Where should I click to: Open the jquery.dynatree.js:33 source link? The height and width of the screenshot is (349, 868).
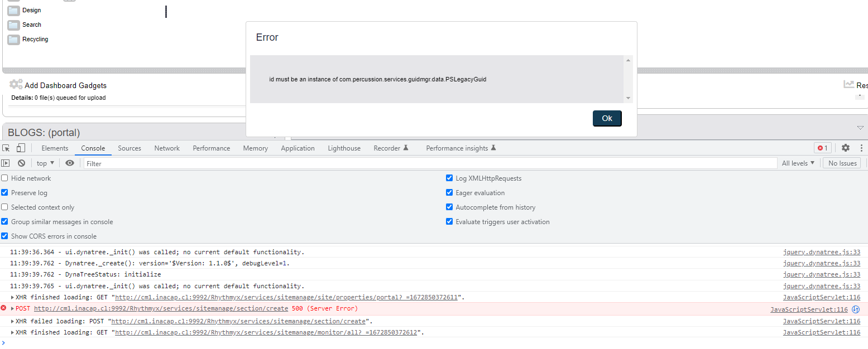click(x=821, y=251)
